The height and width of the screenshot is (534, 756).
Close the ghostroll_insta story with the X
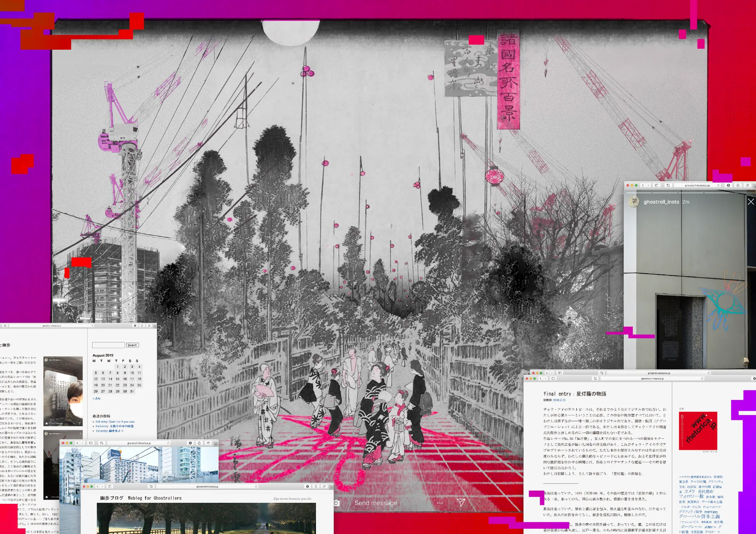[x=751, y=202]
